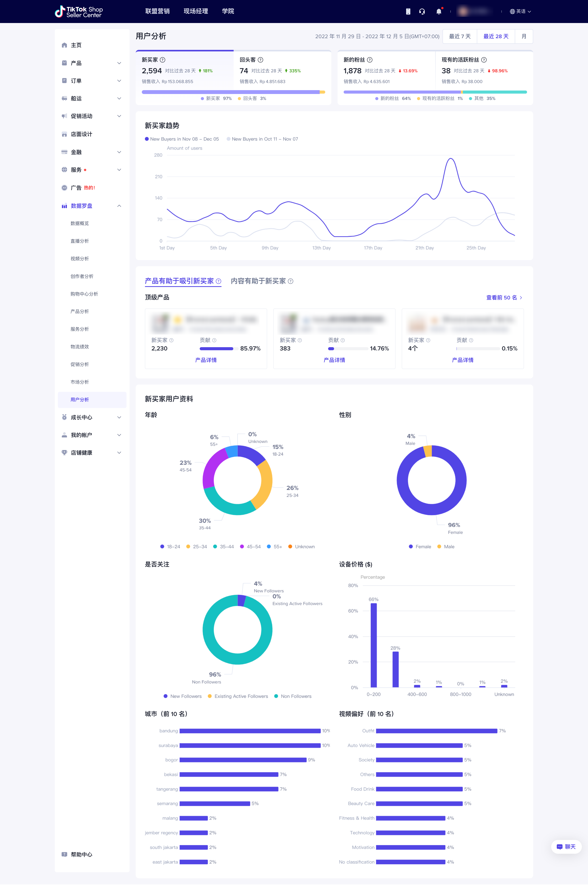Click the mobile phone icon in header
The width and height of the screenshot is (588, 885).
[x=408, y=12]
